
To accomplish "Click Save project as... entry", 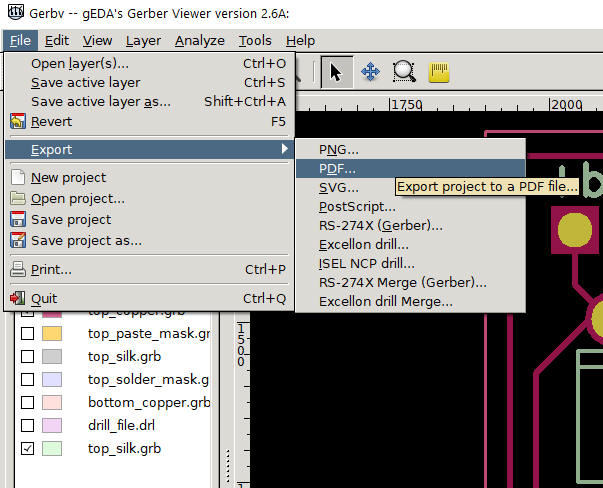I will (x=86, y=240).
